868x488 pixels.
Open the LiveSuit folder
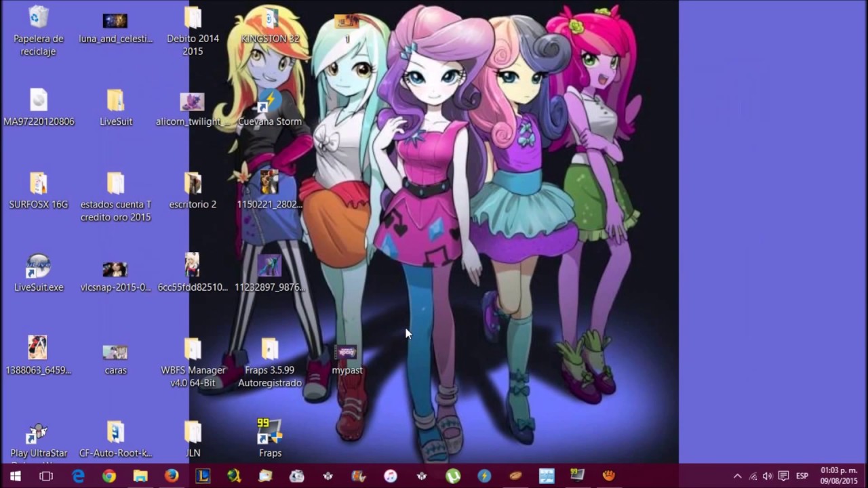[x=115, y=108]
